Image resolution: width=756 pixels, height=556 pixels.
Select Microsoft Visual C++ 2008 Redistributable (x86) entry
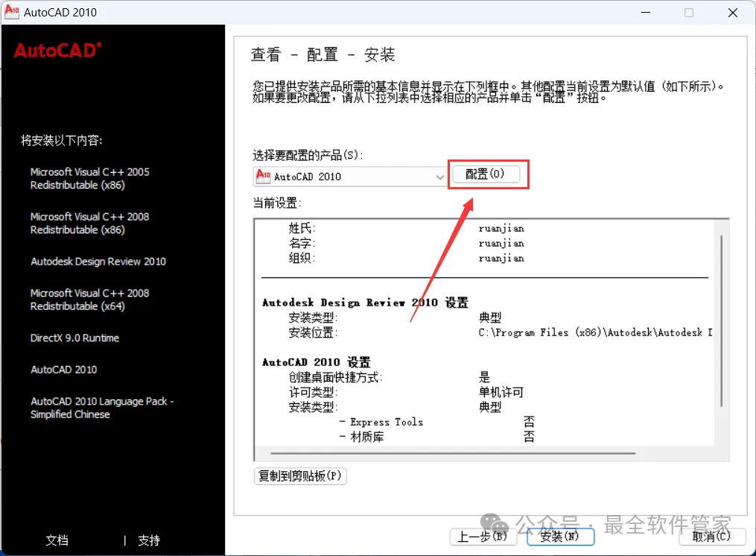tap(89, 223)
